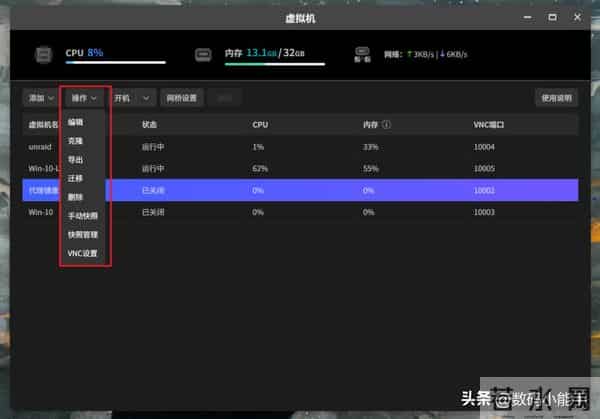Click the CPU 8% readout
This screenshot has width=600, height=419.
click(x=84, y=52)
